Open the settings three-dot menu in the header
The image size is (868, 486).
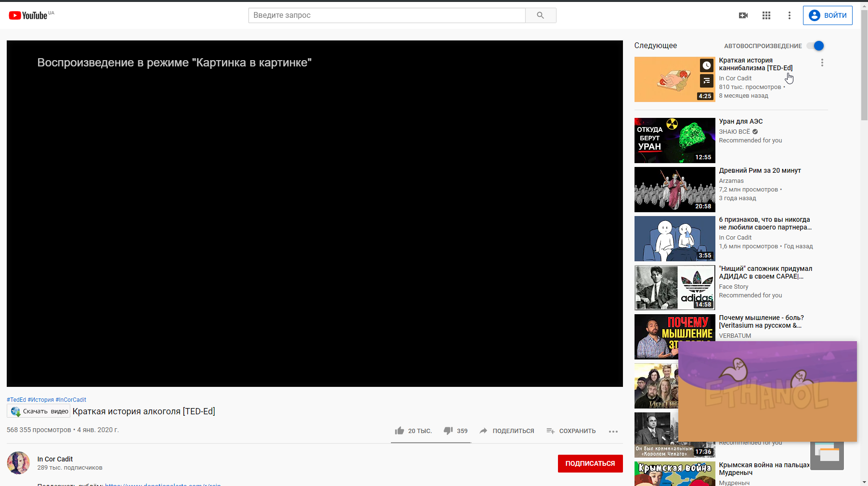click(x=790, y=15)
